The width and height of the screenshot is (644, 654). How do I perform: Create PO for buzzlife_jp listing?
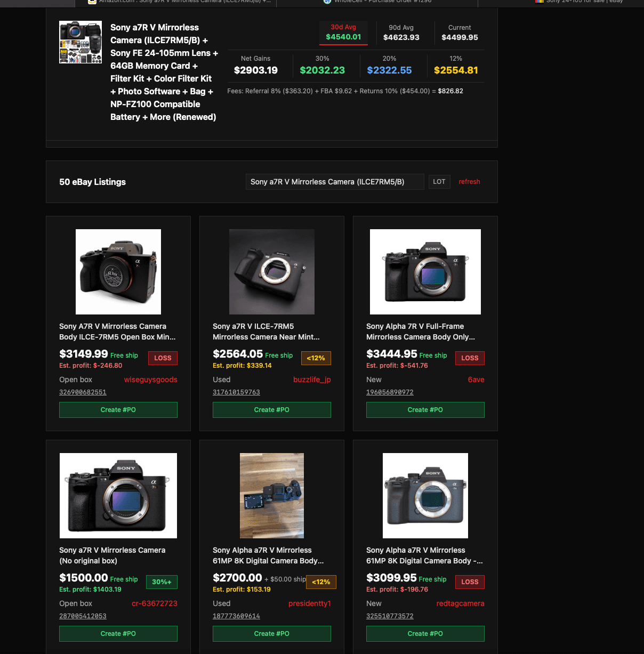(x=272, y=410)
